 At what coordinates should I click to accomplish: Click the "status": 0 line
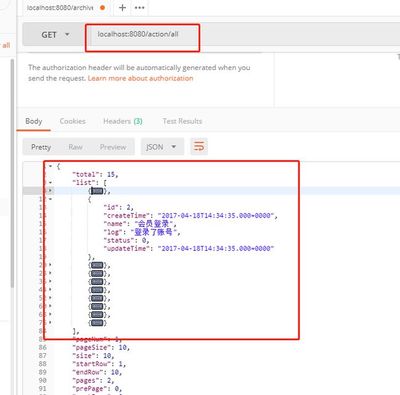[x=126, y=240]
